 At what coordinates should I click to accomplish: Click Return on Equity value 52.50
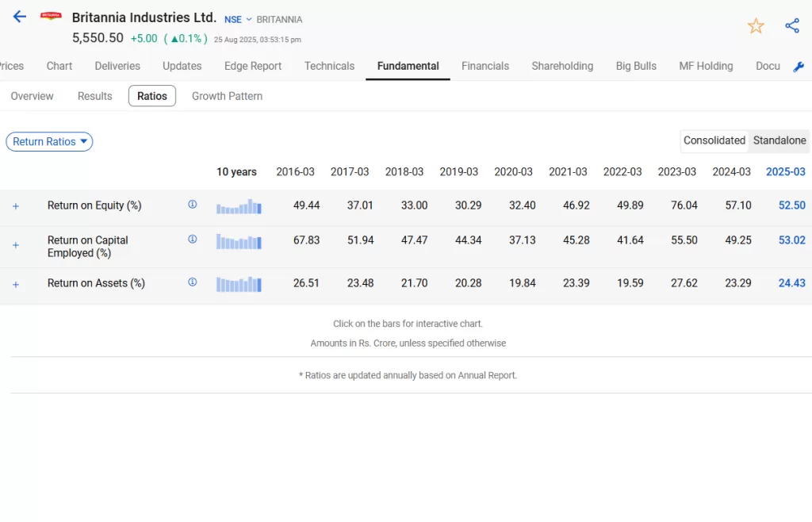click(x=792, y=205)
